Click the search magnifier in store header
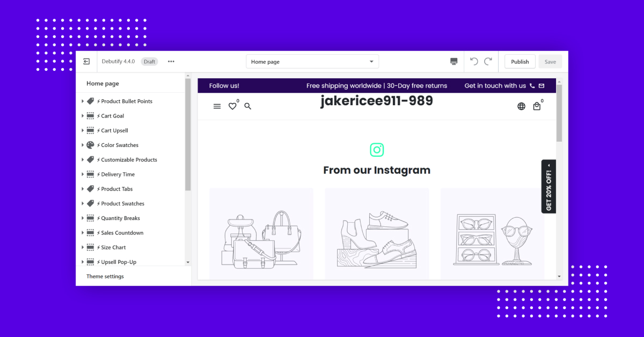Viewport: 644px width, 337px height. 248,106
